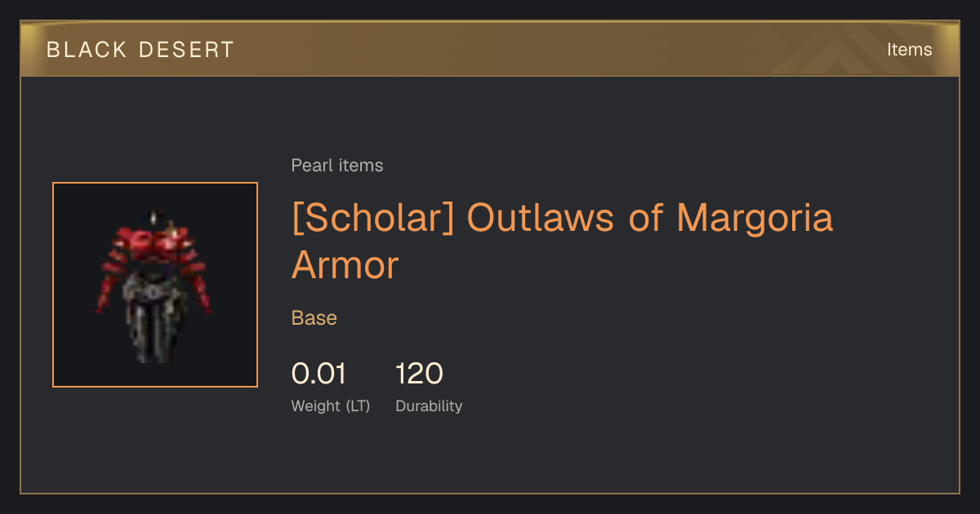The image size is (980, 514).
Task: Click the word Outlaws in the item name
Action: [x=542, y=219]
